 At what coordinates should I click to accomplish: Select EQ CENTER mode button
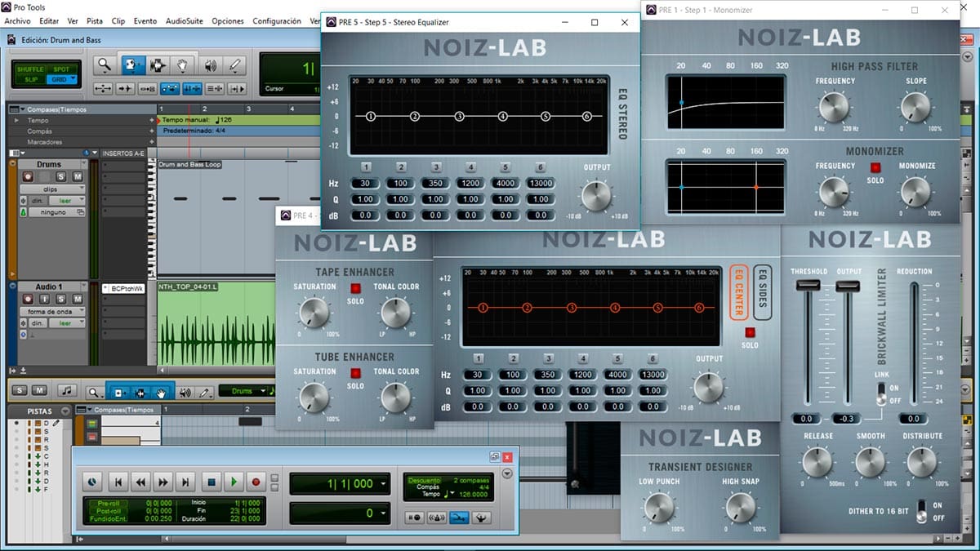[x=737, y=291]
